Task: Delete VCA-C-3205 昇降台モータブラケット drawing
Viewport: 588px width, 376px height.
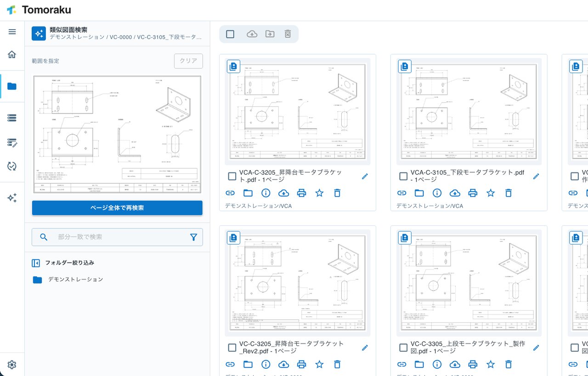Action: (337, 193)
